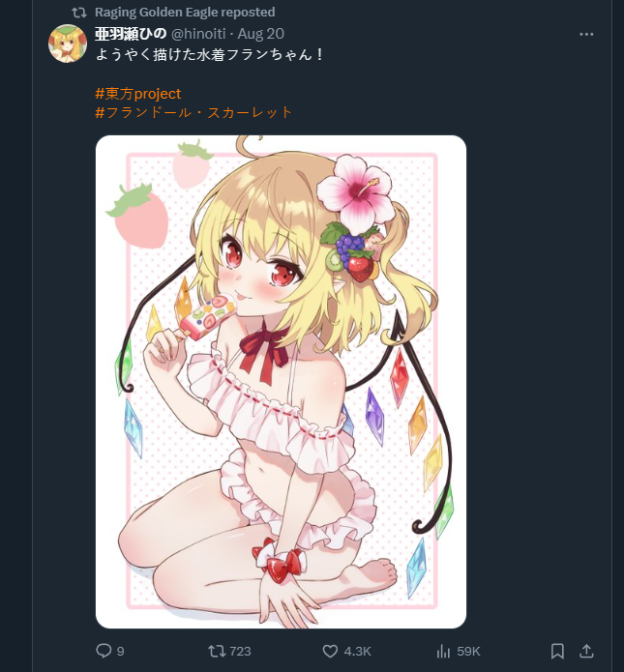Open the #フランドール・スカーレット hashtag
Image resolution: width=624 pixels, height=672 pixels.
[193, 112]
